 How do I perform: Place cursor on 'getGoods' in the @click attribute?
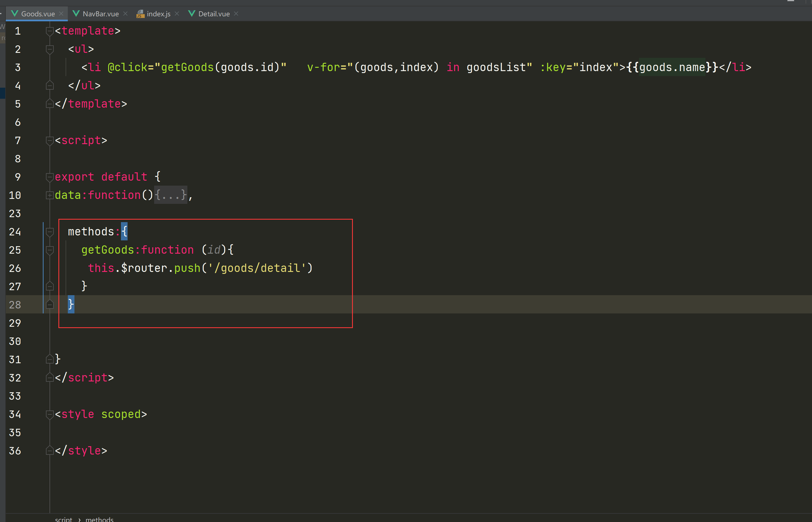point(187,67)
